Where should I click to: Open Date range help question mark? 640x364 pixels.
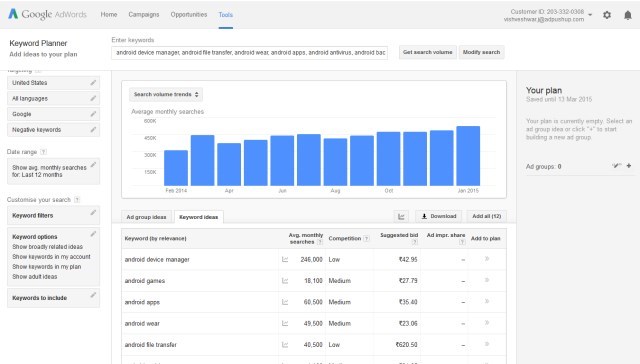44,152
